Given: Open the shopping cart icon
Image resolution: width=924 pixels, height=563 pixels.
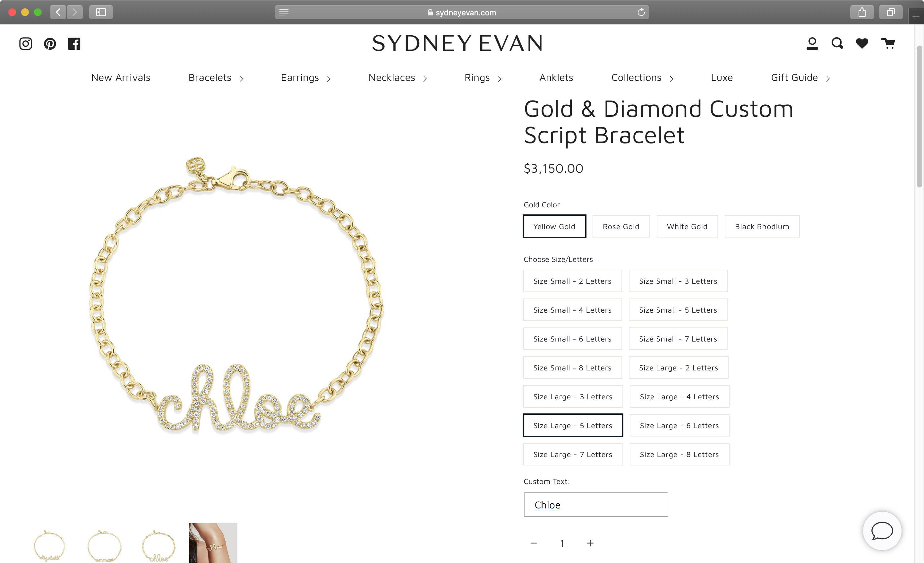Looking at the screenshot, I should (x=888, y=44).
